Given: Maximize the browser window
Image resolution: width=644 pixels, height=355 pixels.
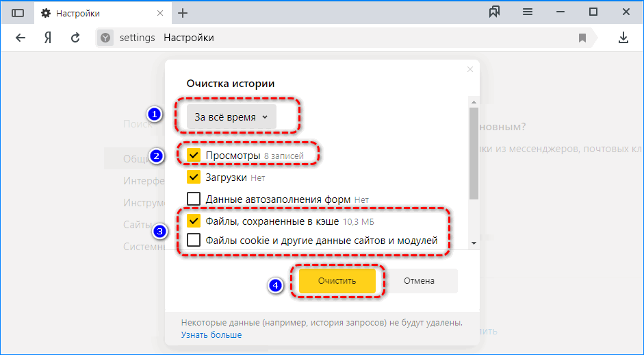Looking at the screenshot, I should [x=593, y=12].
